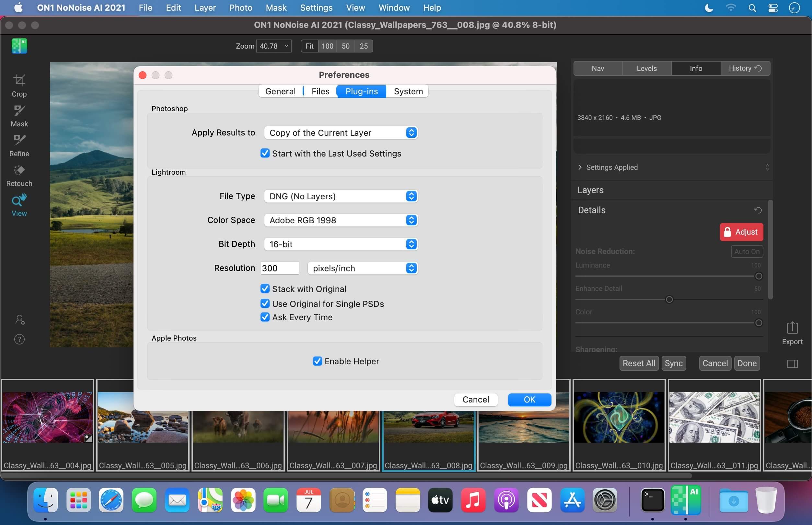Switch to the System preferences tab
812x525 pixels.
408,91
